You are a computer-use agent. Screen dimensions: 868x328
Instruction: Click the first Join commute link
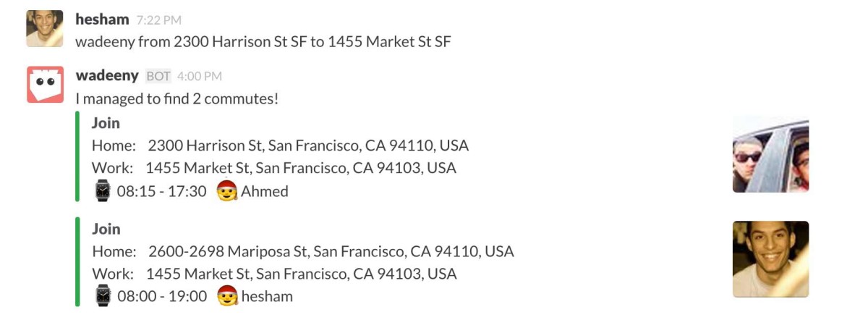[x=106, y=123]
